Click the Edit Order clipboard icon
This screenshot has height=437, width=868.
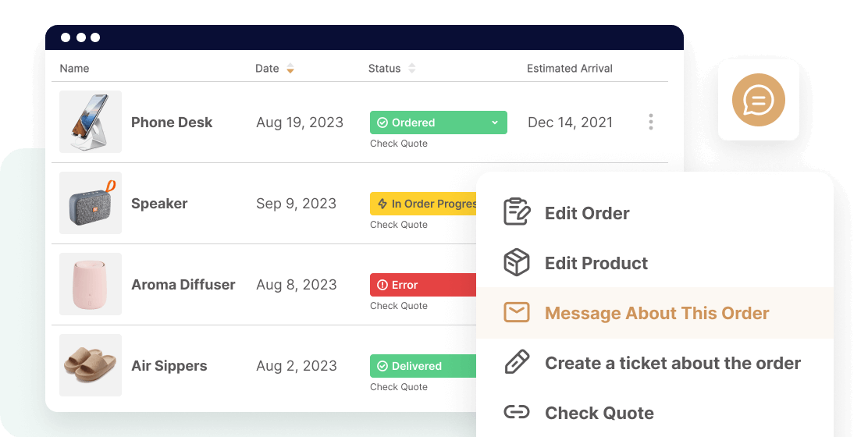tap(517, 212)
